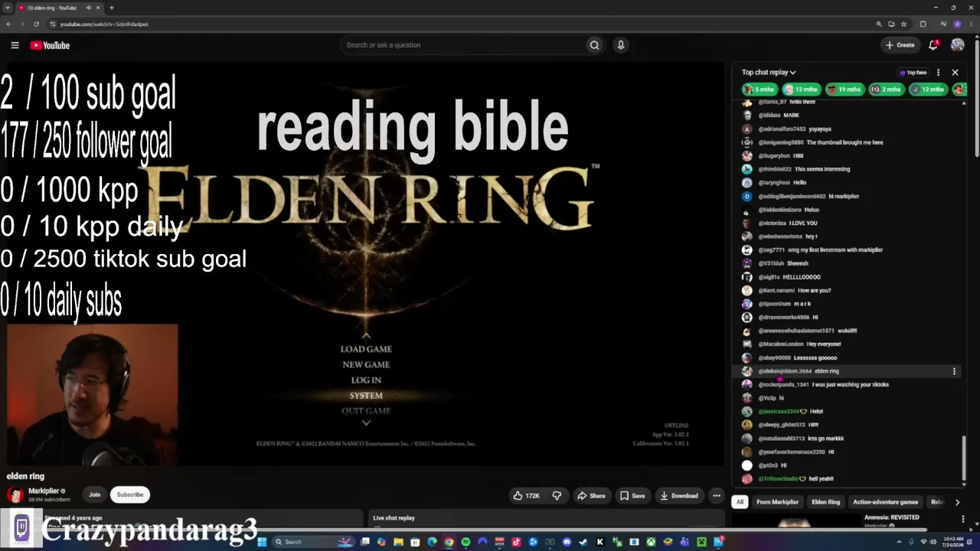The height and width of the screenshot is (551, 980).
Task: Close the chat replay panel
Action: coord(955,73)
